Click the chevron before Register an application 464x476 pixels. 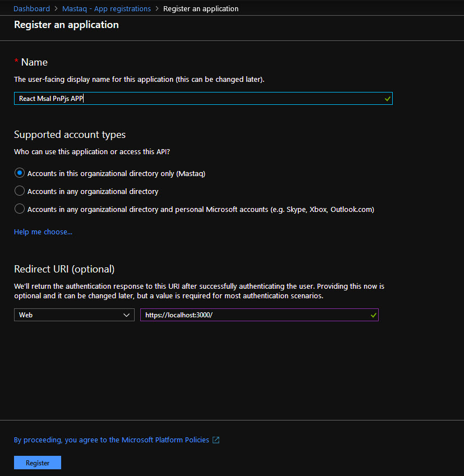[x=157, y=8]
